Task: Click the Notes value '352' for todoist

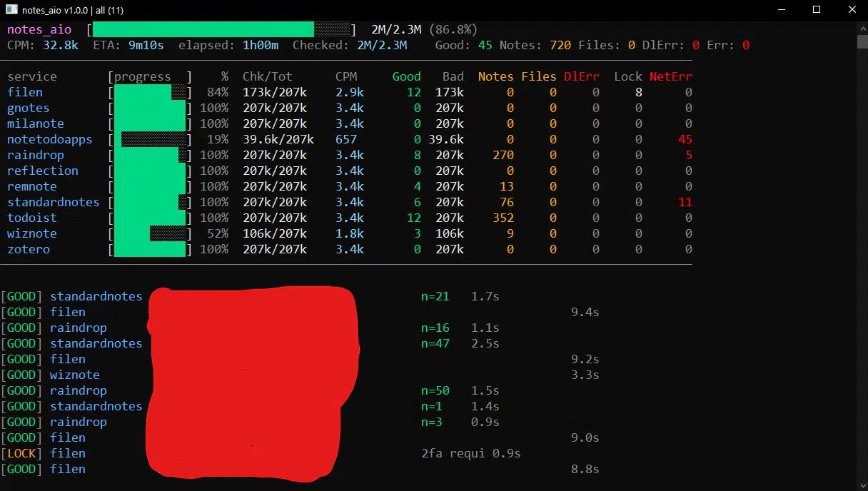Action: pyautogui.click(x=503, y=218)
